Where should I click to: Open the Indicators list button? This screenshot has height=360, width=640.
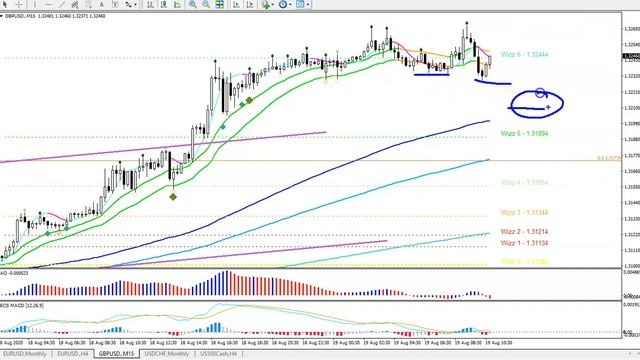[266, 4]
